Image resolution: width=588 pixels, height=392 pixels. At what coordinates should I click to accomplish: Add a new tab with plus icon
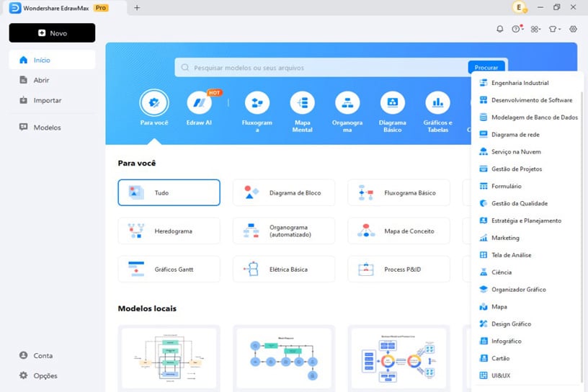(137, 7)
